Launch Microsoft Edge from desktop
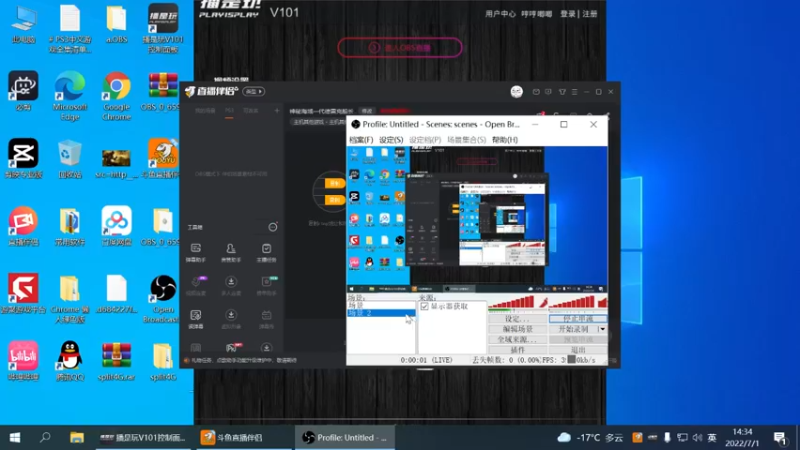 pyautogui.click(x=70, y=96)
